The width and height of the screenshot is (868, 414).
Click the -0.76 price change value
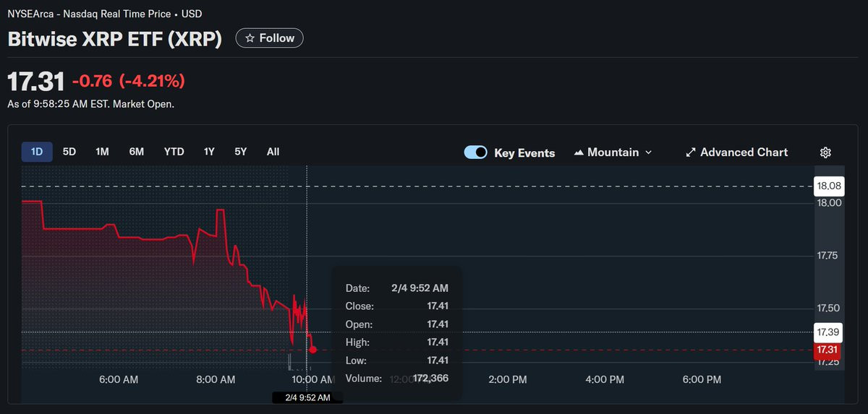(x=92, y=80)
